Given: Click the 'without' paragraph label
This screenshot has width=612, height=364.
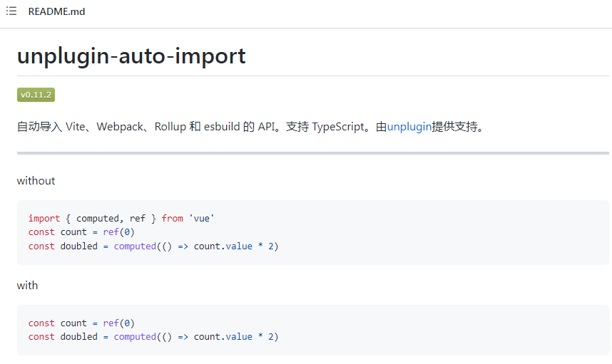Looking at the screenshot, I should click(36, 181).
